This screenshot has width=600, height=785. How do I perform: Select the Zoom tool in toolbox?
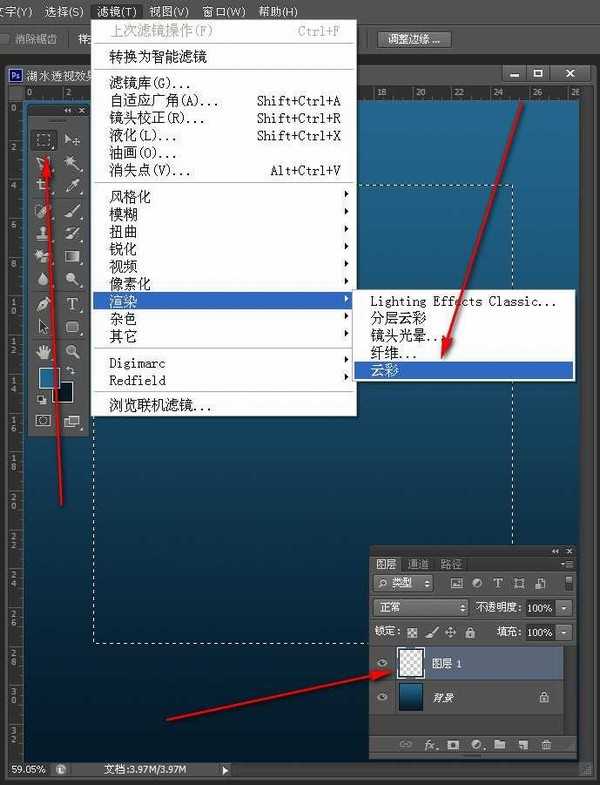pos(72,351)
